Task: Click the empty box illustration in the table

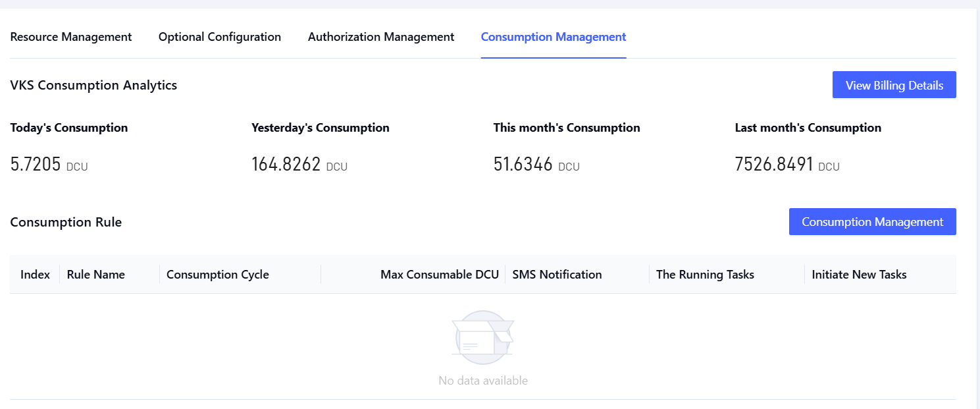Action: 482,337
